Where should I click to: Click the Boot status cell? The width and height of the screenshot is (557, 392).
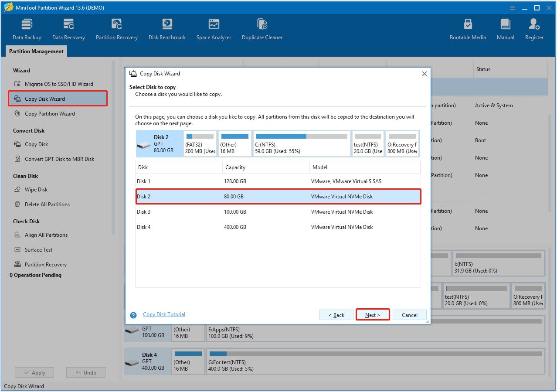(x=480, y=140)
